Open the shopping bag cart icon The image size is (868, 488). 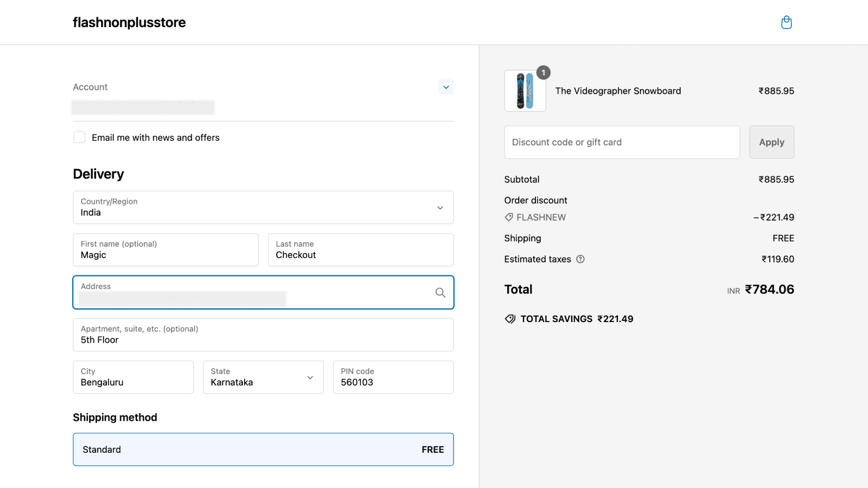click(786, 22)
